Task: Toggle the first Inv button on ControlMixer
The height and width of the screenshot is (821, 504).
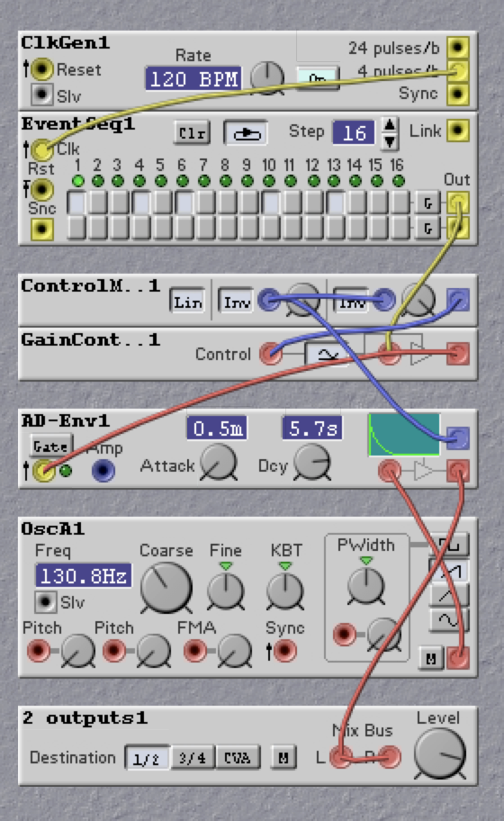Action: pos(236,302)
